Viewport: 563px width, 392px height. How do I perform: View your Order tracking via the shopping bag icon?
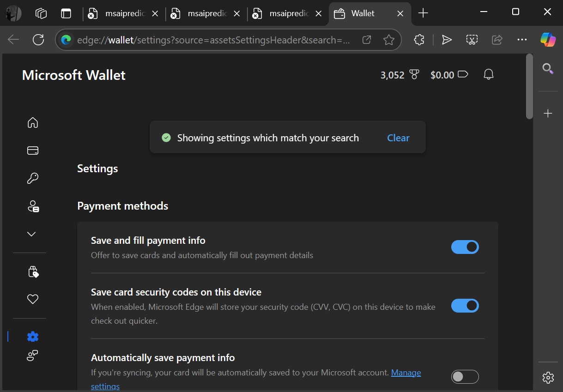point(32,271)
